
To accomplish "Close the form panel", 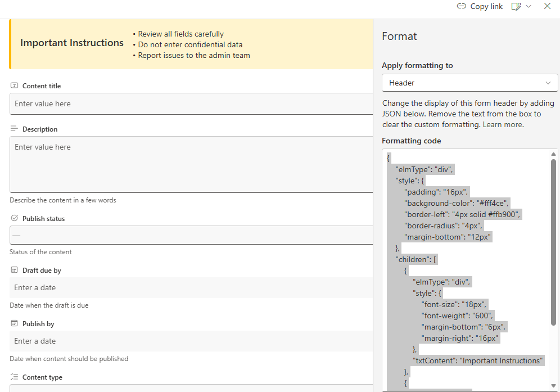I will point(547,6).
